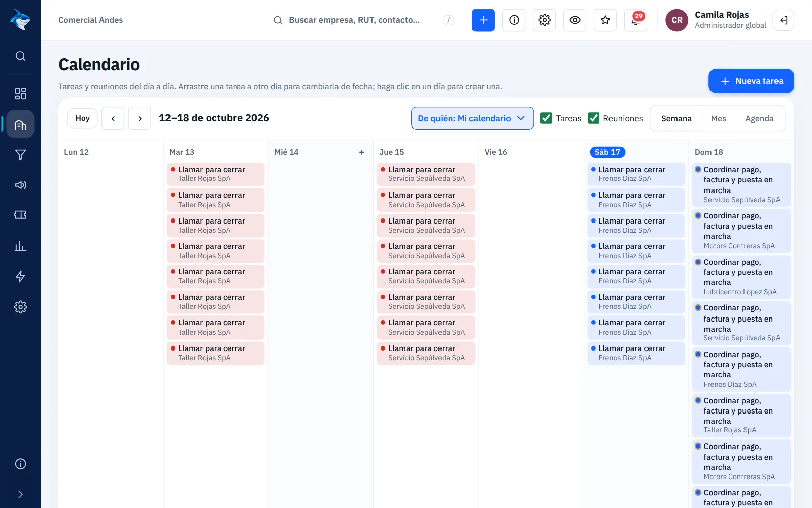Viewport: 812px width, 508px height.
Task: Toggle the star favorite icon
Action: coord(605,20)
